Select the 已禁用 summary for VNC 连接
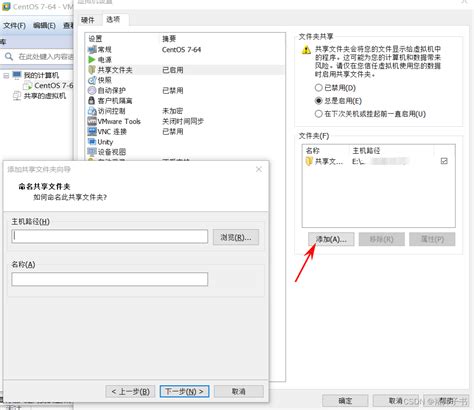Viewport: 474px width, 410px height. [172, 131]
